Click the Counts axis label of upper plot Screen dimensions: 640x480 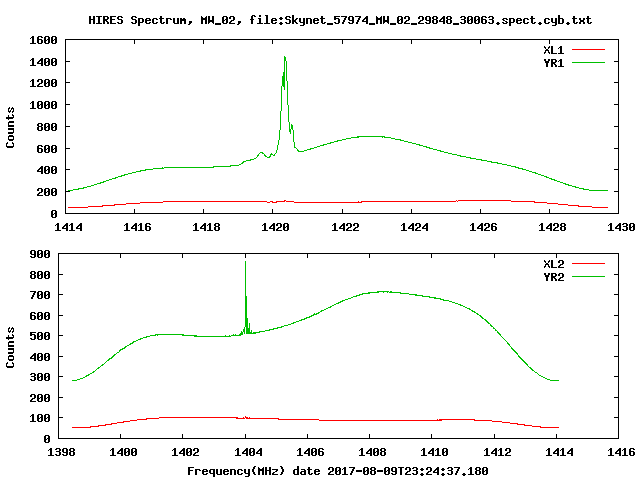tap(11, 126)
